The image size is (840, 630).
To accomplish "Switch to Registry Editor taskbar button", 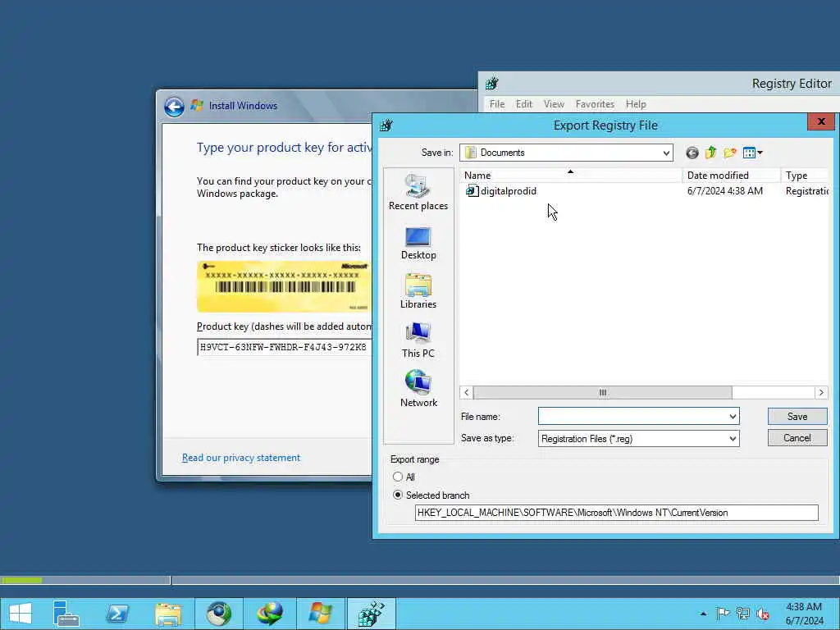I will (x=372, y=614).
